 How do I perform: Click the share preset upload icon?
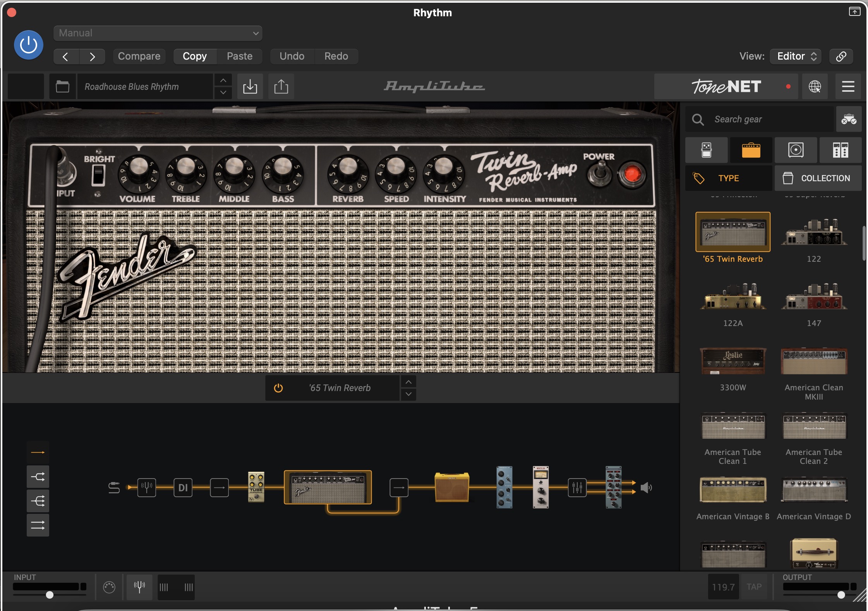[x=281, y=86]
